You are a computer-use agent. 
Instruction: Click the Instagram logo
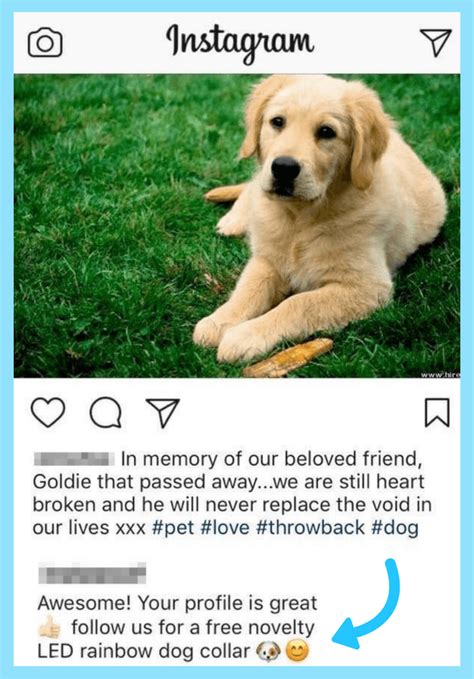[240, 43]
